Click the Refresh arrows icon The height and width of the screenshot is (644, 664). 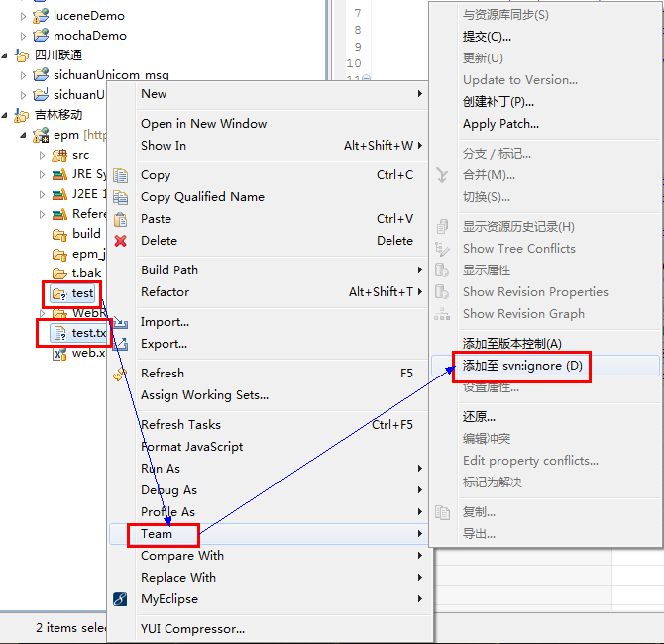pyautogui.click(x=120, y=374)
